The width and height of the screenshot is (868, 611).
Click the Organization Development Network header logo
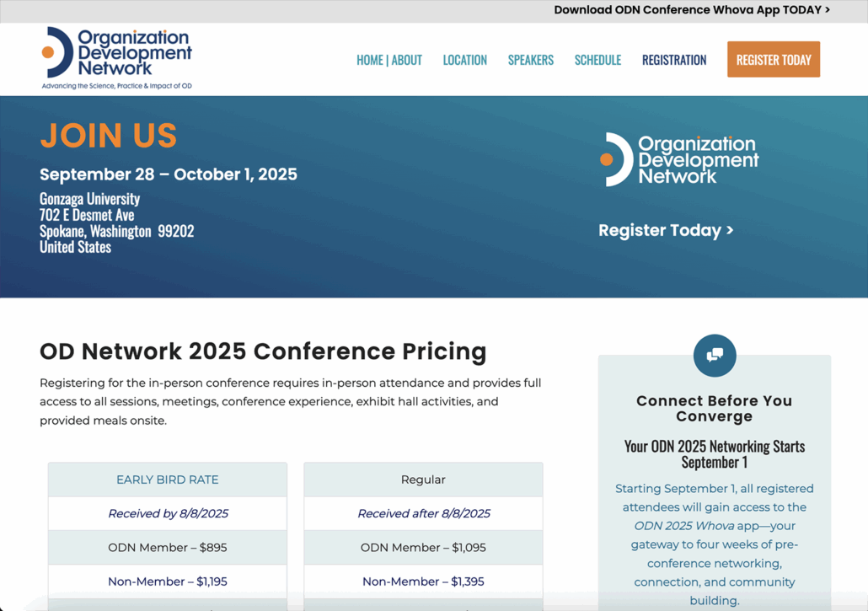point(117,58)
